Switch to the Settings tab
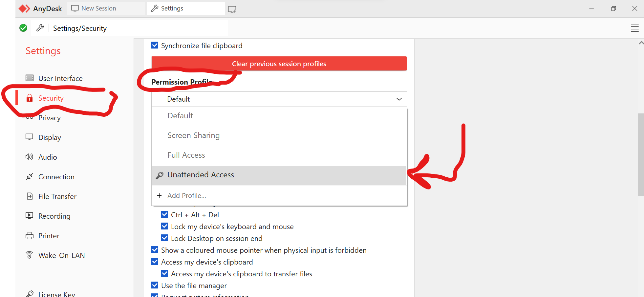The width and height of the screenshot is (644, 297). [x=185, y=9]
